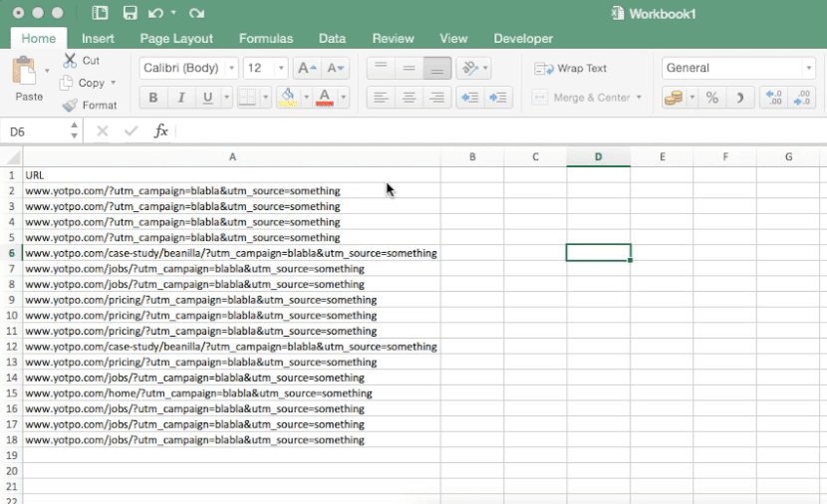Click the Redo arrow icon
The image size is (827, 504).
pyautogui.click(x=196, y=13)
